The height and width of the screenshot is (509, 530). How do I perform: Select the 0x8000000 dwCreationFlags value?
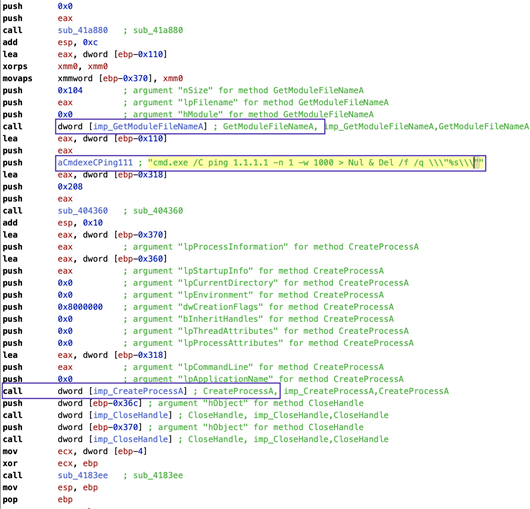tap(80, 307)
